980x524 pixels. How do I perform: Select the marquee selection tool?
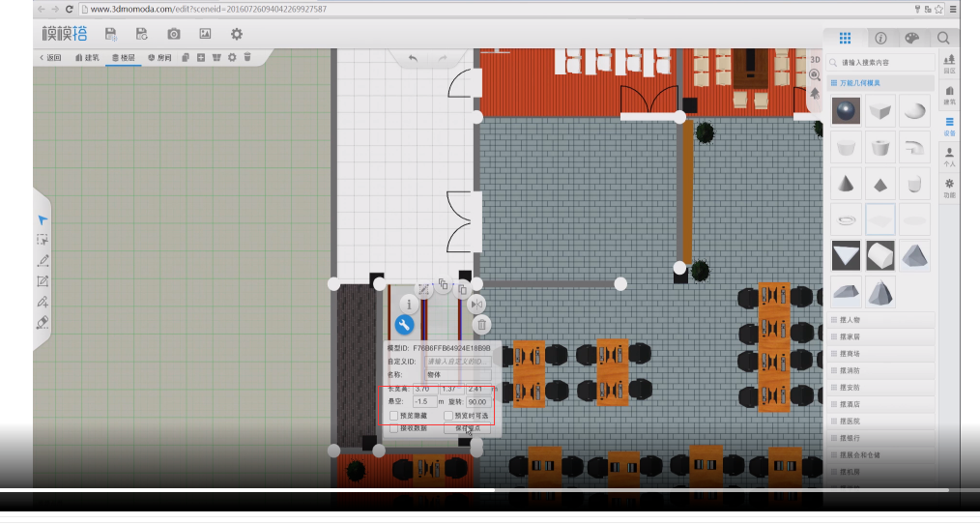click(x=43, y=240)
